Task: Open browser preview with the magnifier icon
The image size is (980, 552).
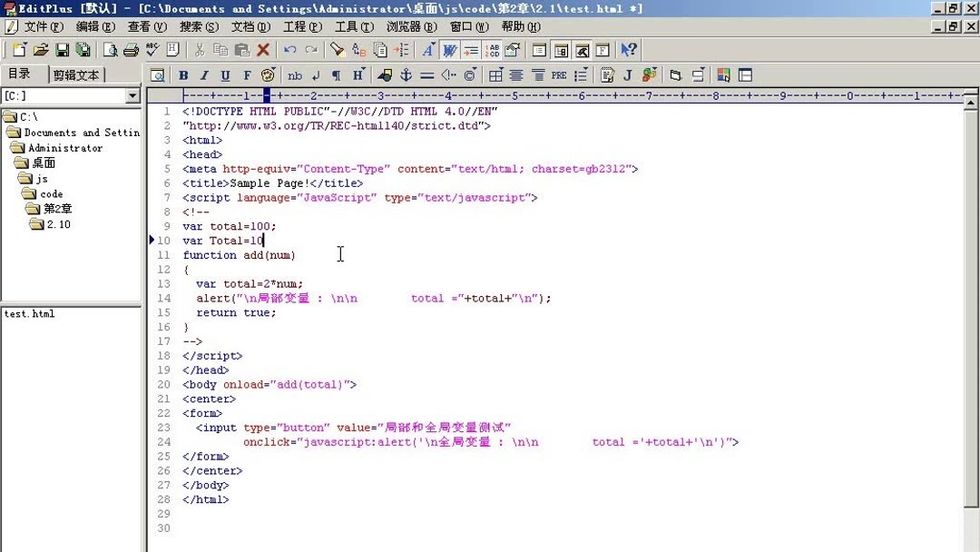Action: click(x=158, y=74)
